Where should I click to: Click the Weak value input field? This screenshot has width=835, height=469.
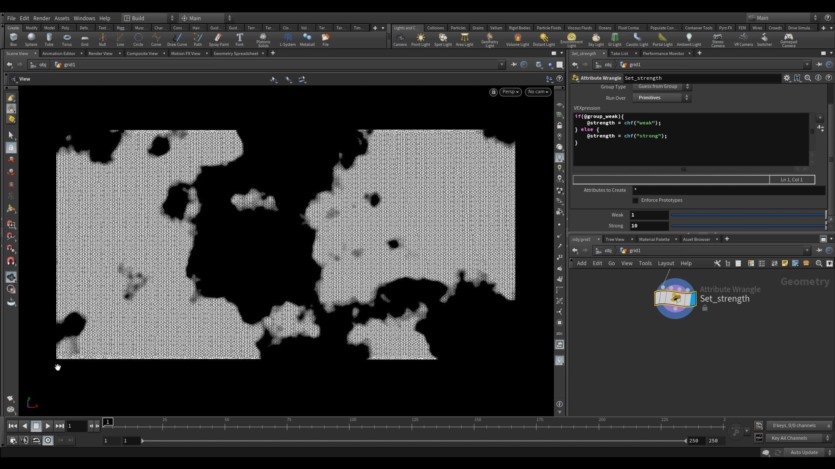[649, 215]
